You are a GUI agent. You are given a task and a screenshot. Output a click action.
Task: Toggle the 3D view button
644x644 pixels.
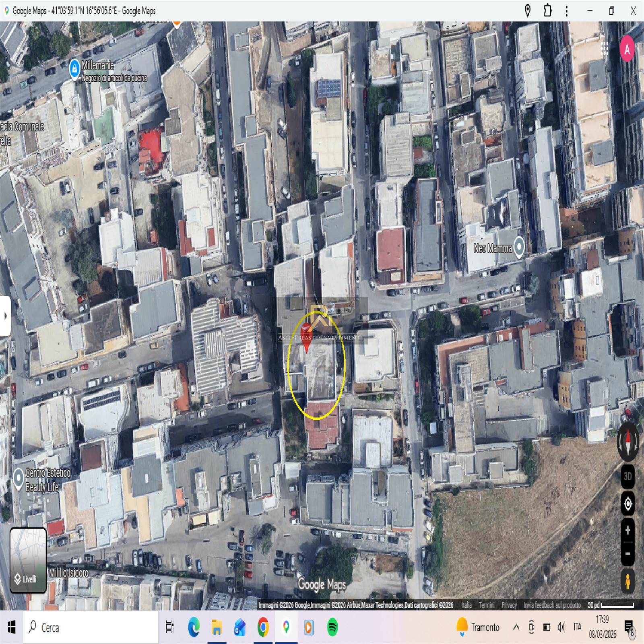pyautogui.click(x=627, y=476)
